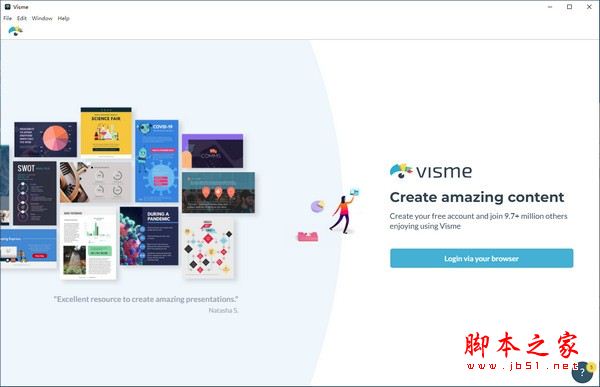The image size is (600, 387).
Task: Select the SWOT analysis template thumbnail
Action: pos(34,193)
